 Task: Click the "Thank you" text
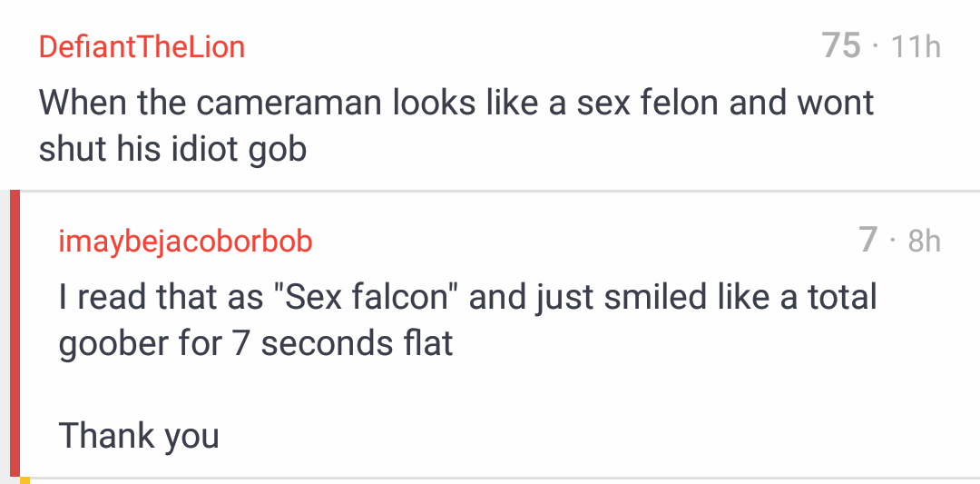[139, 436]
